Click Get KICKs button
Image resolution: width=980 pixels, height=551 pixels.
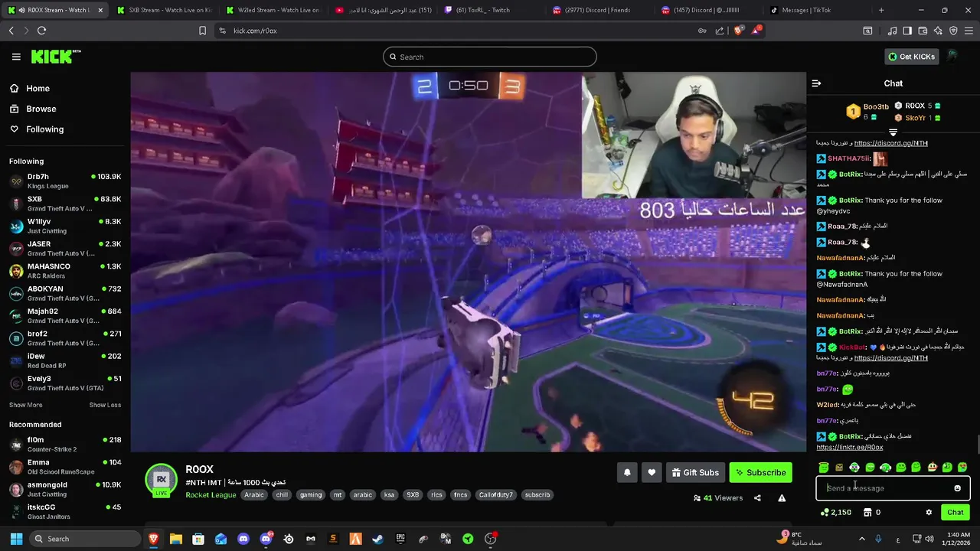tap(911, 57)
